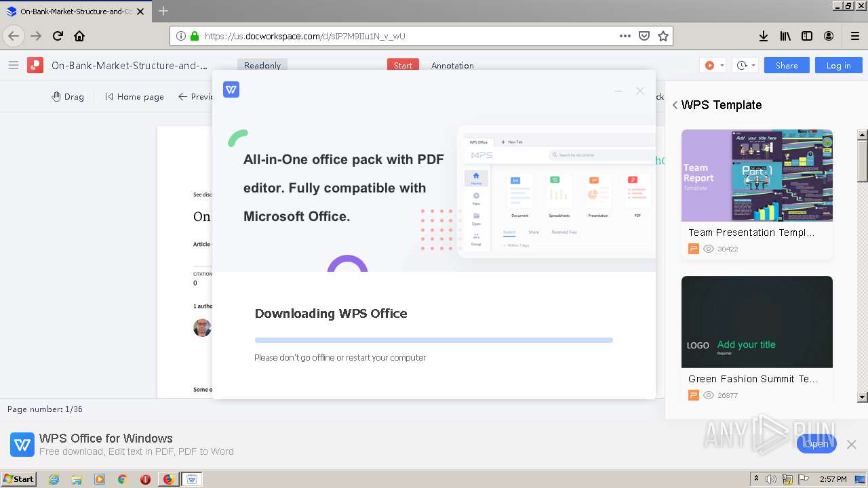
Task: Open the Firefox hamburger application menu
Action: [854, 36]
